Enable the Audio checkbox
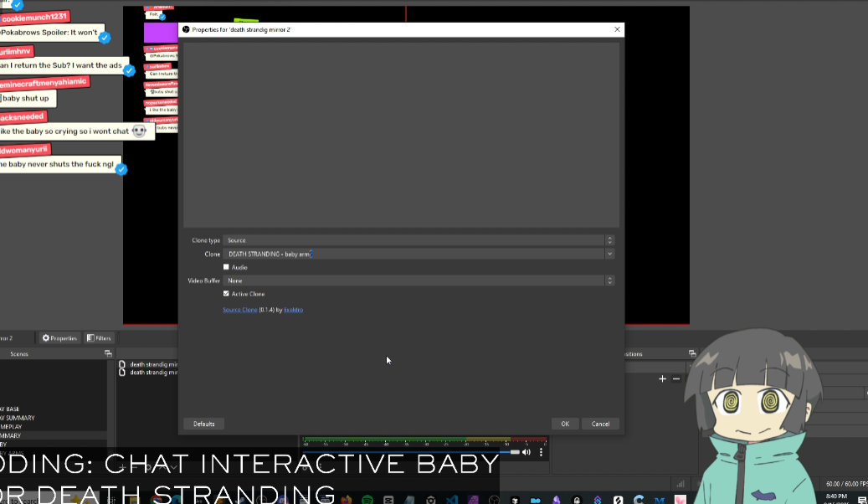 tap(226, 267)
